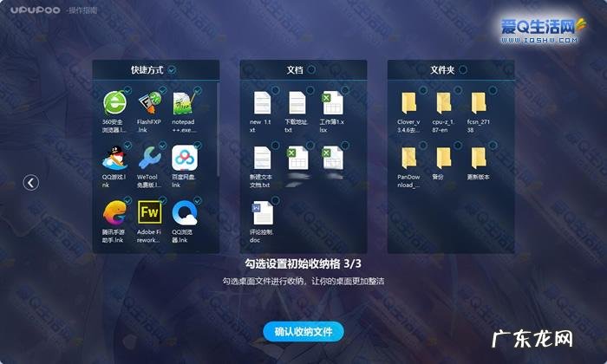This screenshot has height=364, width=607.
Task: Select the Adobe Fireworks Fw icon
Action: tap(149, 212)
